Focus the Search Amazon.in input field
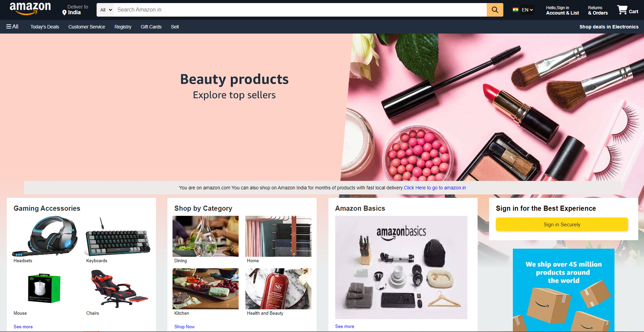 click(x=300, y=10)
